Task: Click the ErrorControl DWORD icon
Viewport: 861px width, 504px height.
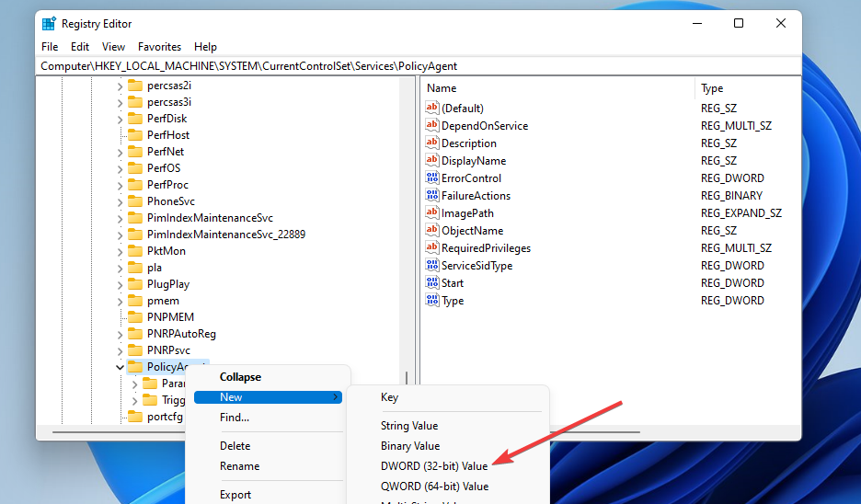Action: point(432,178)
